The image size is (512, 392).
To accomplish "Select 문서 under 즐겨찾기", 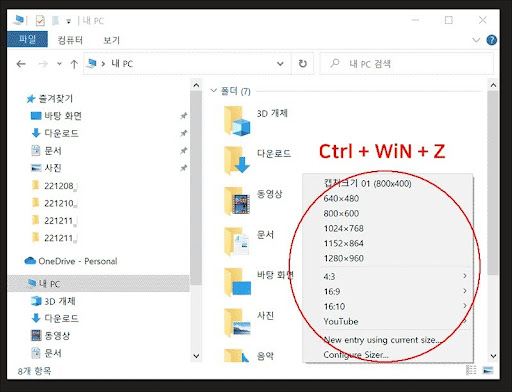I will (46, 151).
